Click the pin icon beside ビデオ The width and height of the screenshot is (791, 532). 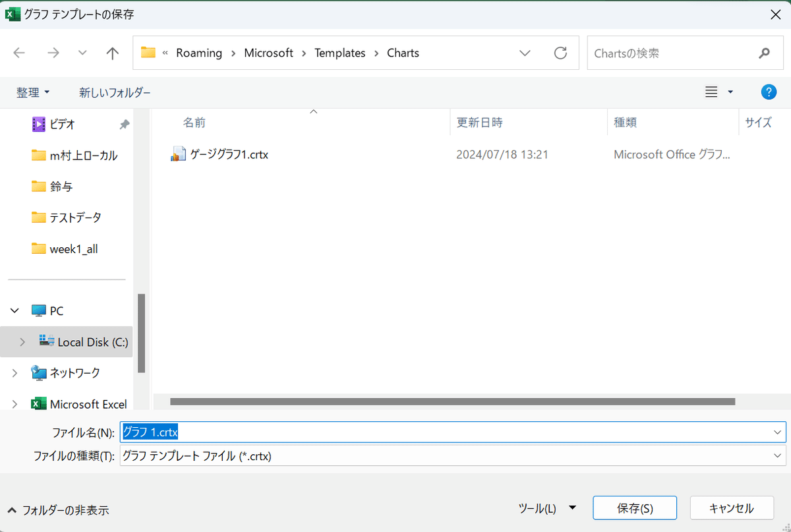(124, 124)
